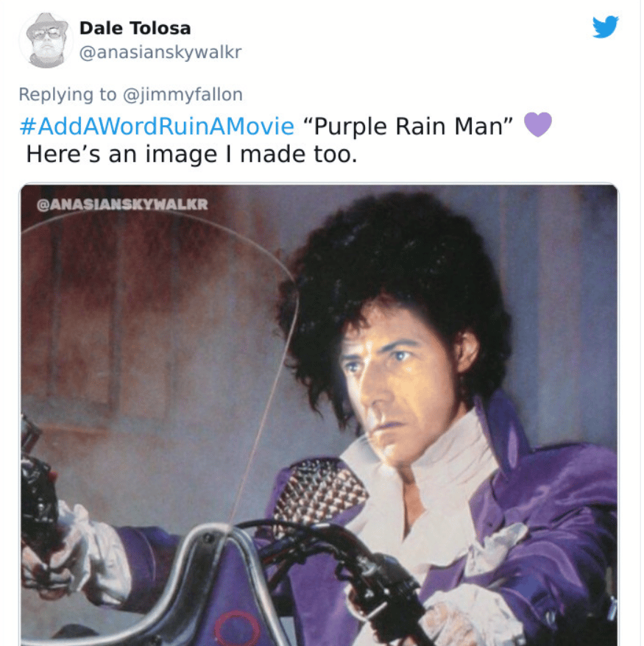Click the Twitter bird logo

605,26
